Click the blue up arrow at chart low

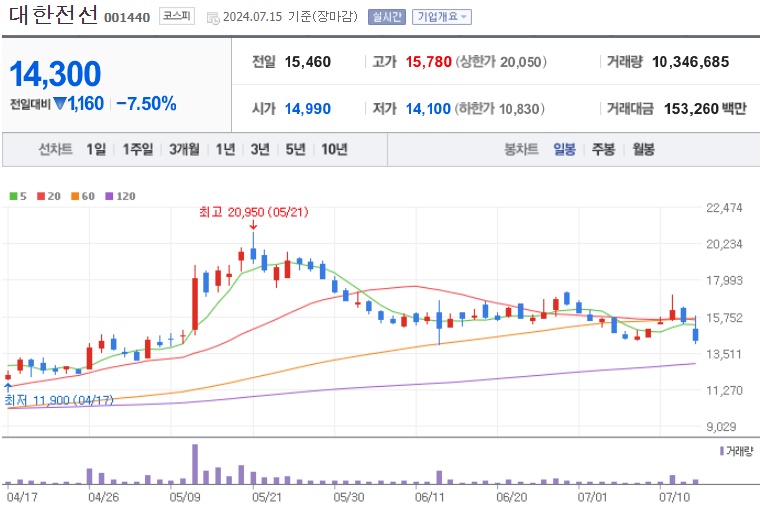8,387
